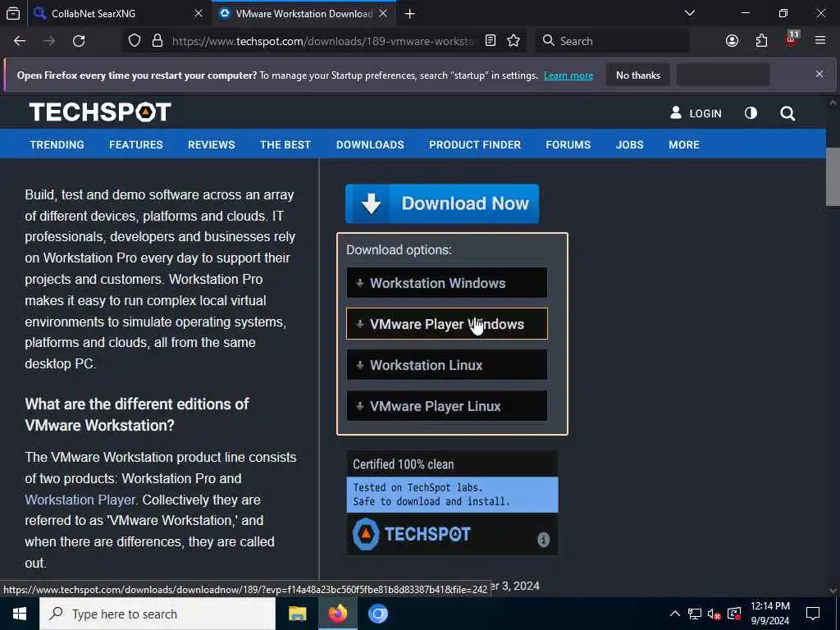
Task: Bookmark this page with star icon
Action: pos(514,41)
